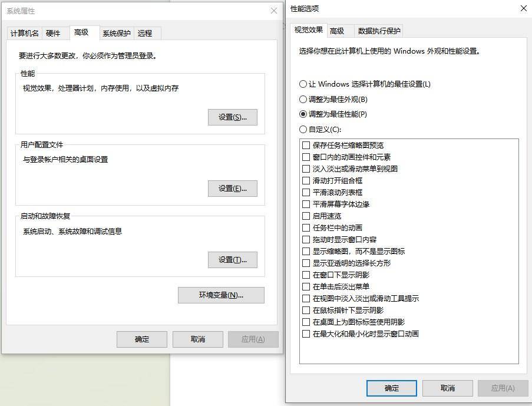The width and height of the screenshot is (532, 406).
Task: Close the 系统属性 window
Action: (274, 11)
